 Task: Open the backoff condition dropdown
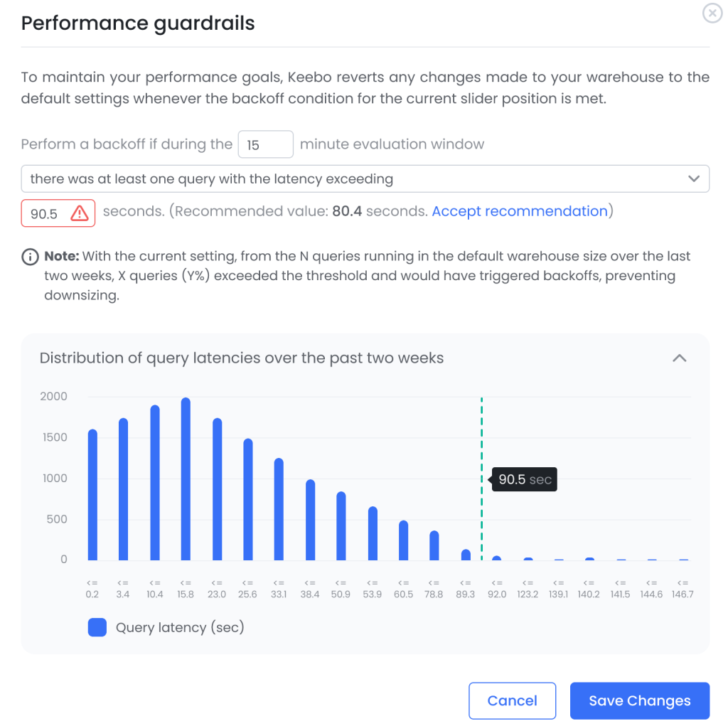tap(695, 178)
